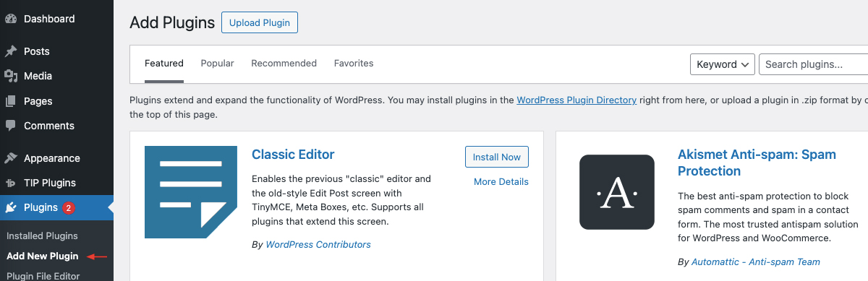Switch to the Recommended tab
The height and width of the screenshot is (281, 868).
284,64
